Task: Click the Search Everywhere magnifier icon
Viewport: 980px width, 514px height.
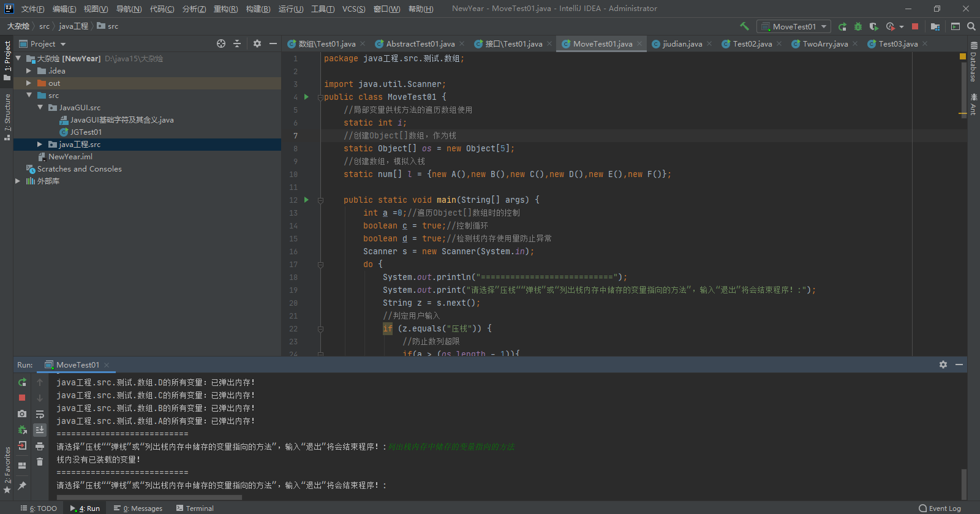Action: click(971, 26)
